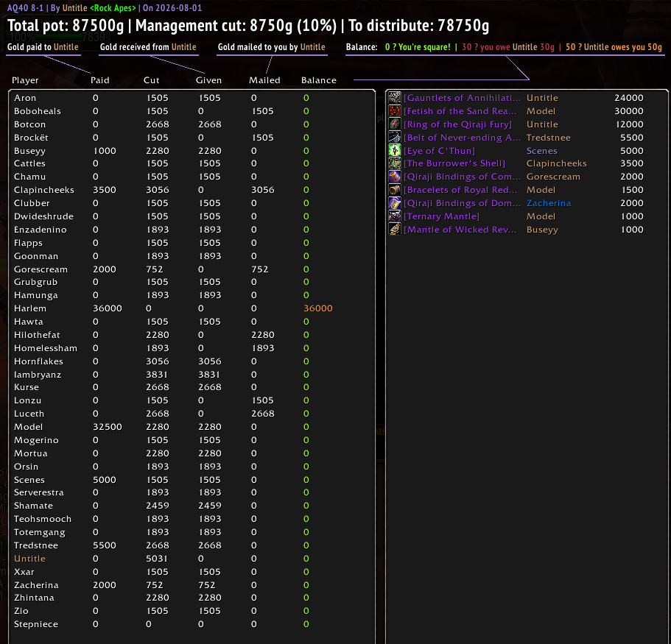Click the Ring of the Qiraji Fury icon
Viewport: 671px width, 644px height.
[x=395, y=124]
